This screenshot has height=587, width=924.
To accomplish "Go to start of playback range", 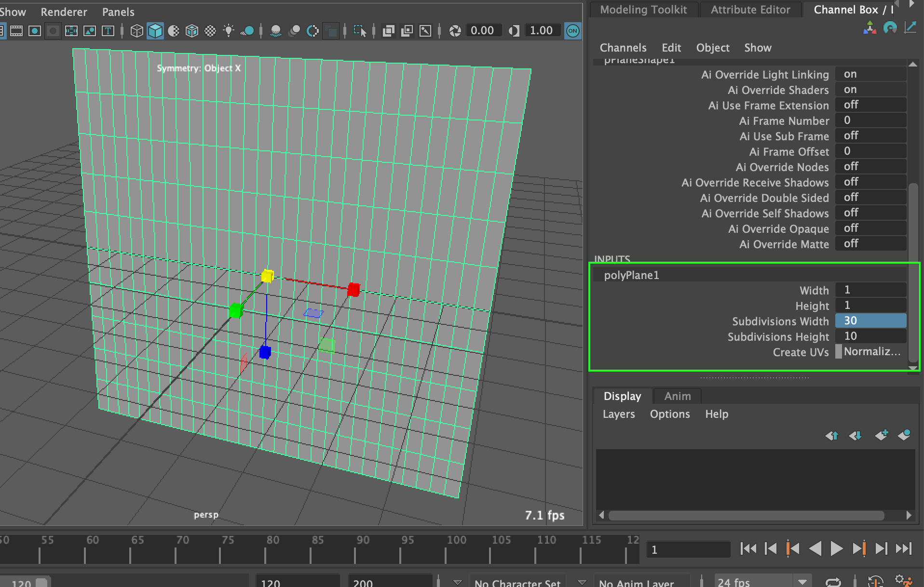I will coord(748,548).
